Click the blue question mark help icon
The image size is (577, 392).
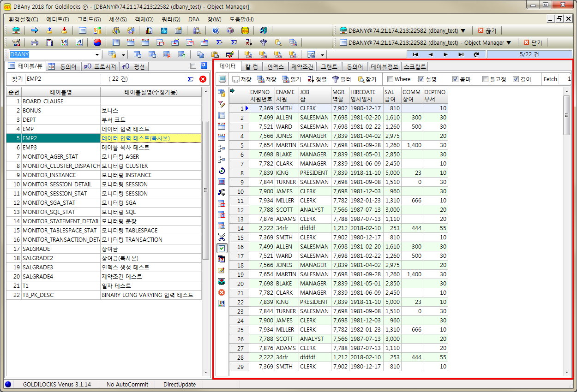pos(216,31)
